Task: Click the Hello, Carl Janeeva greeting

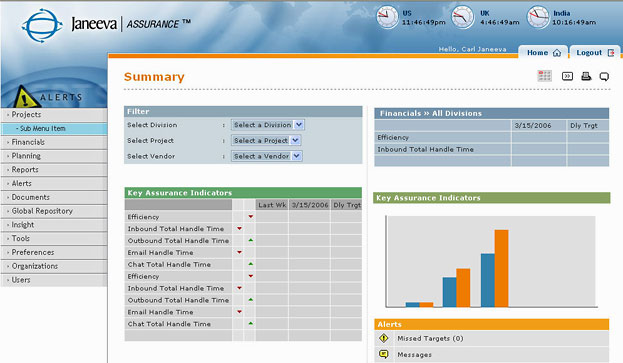Action: click(472, 49)
